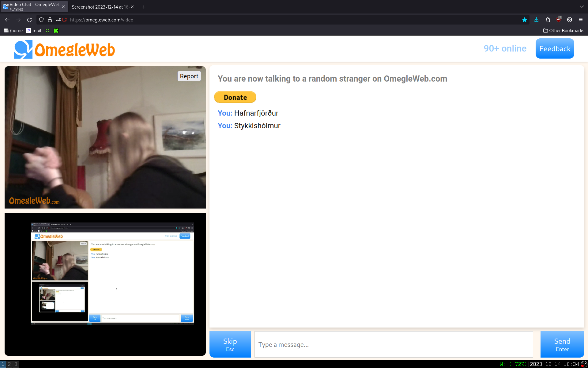Close the Video Chat - OmegleWeb tab
The height and width of the screenshot is (368, 588).
pyautogui.click(x=63, y=7)
